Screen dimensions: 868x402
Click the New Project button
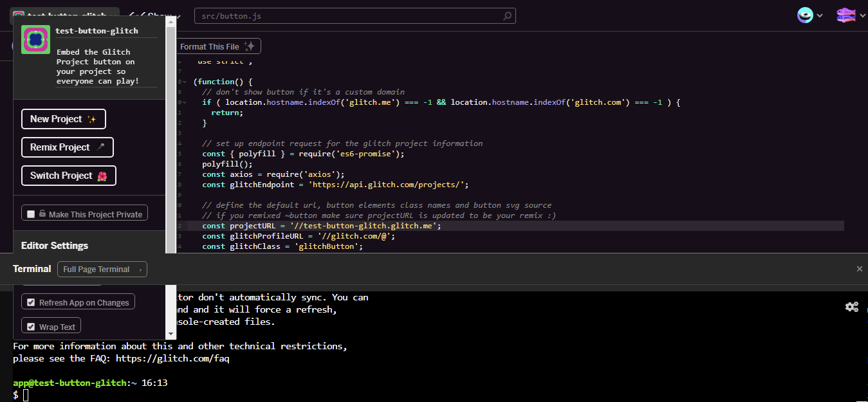(x=64, y=119)
